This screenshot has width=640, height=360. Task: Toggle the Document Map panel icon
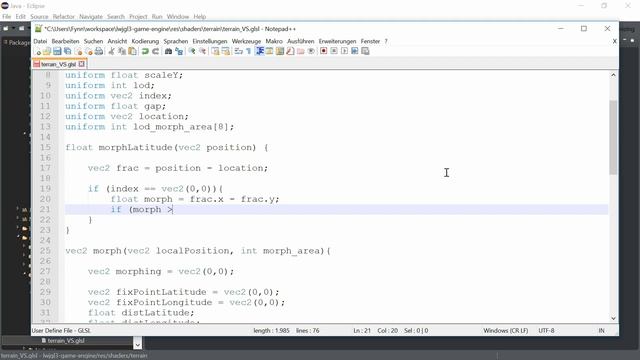tap(280, 51)
